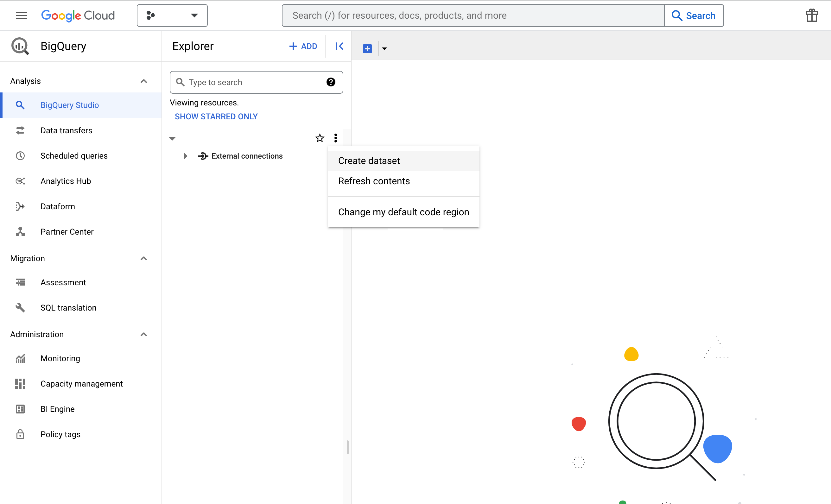Collapse the Analysis section
This screenshot has height=504, width=831.
144,81
